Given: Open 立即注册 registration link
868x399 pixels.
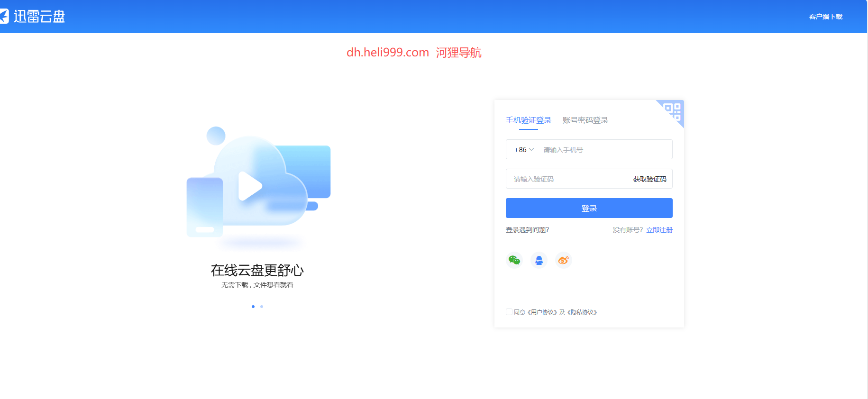Looking at the screenshot, I should click(x=659, y=230).
